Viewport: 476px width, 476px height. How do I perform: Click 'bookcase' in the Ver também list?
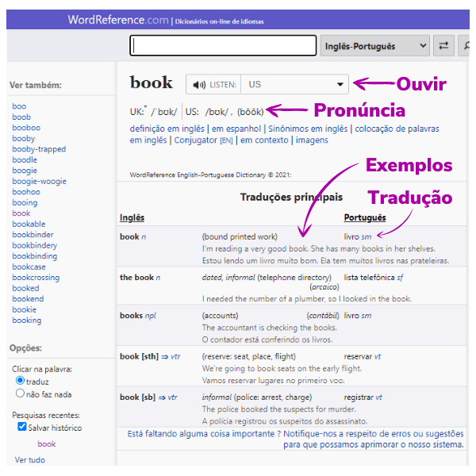pyautogui.click(x=29, y=267)
